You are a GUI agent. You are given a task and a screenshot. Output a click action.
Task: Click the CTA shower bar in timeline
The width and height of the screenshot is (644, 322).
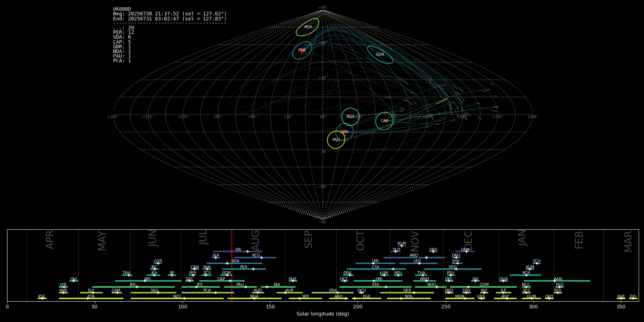click(376, 269)
